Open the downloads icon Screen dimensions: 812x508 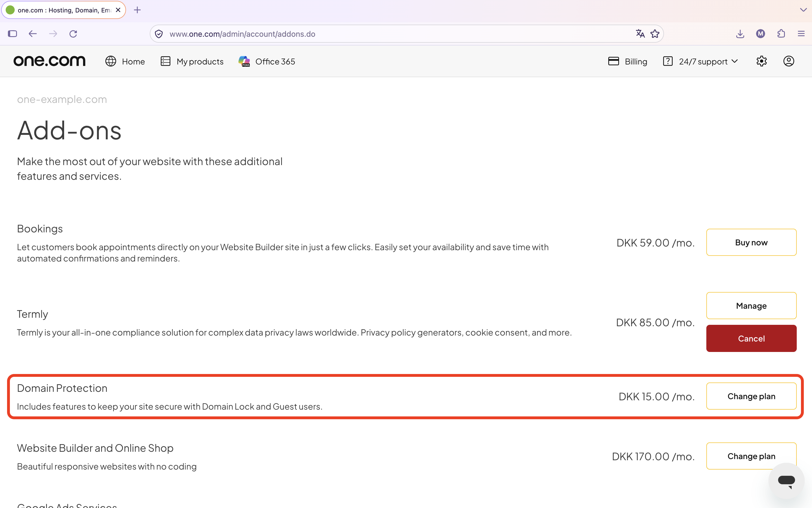pyautogui.click(x=740, y=34)
